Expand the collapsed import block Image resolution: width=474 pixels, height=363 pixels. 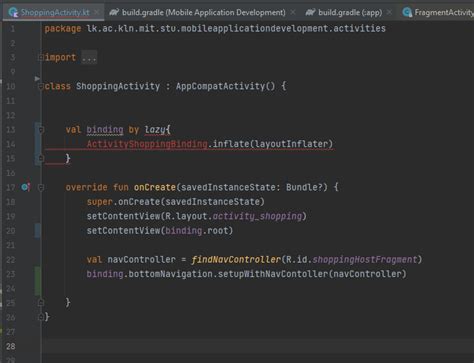pyautogui.click(x=41, y=57)
